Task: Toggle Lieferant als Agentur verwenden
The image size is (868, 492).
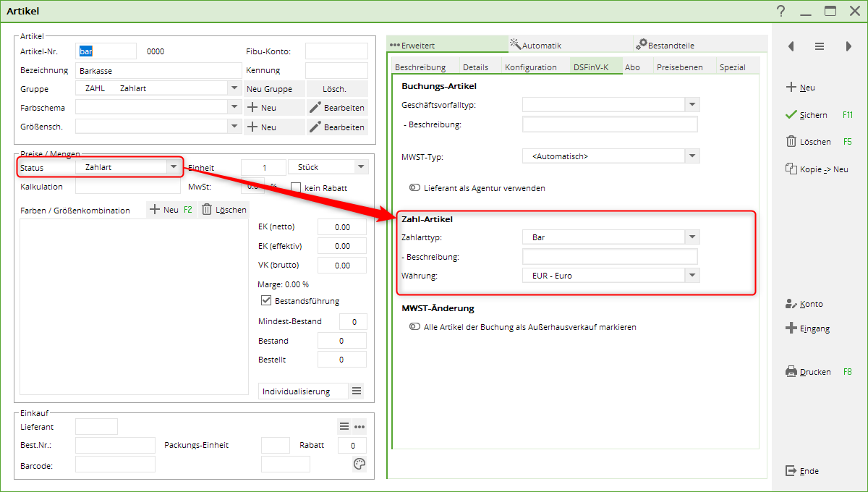Action: pyautogui.click(x=414, y=188)
